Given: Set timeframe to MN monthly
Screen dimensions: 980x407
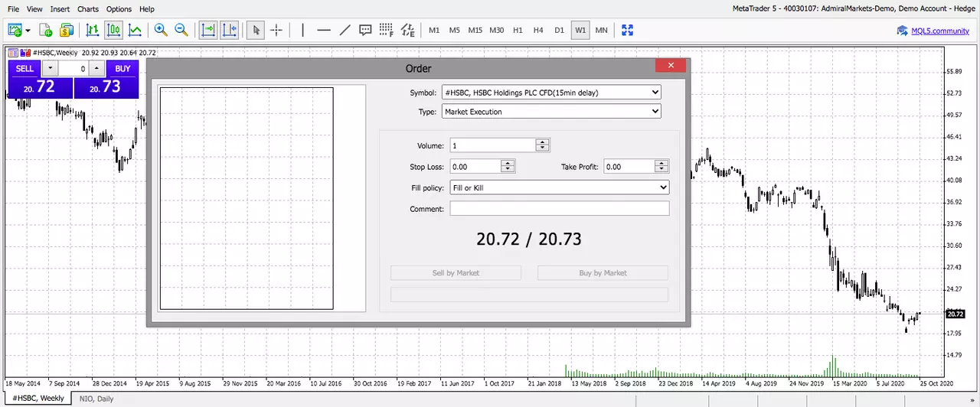Looking at the screenshot, I should coord(601,30).
